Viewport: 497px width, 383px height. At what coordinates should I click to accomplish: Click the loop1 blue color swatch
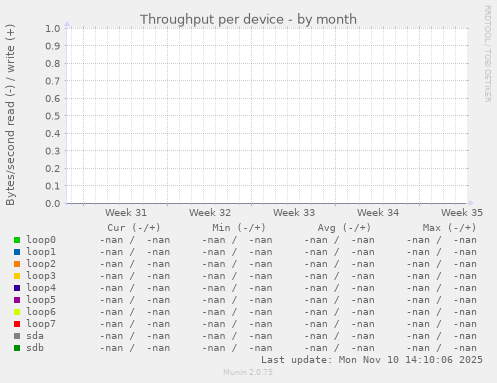(17, 252)
